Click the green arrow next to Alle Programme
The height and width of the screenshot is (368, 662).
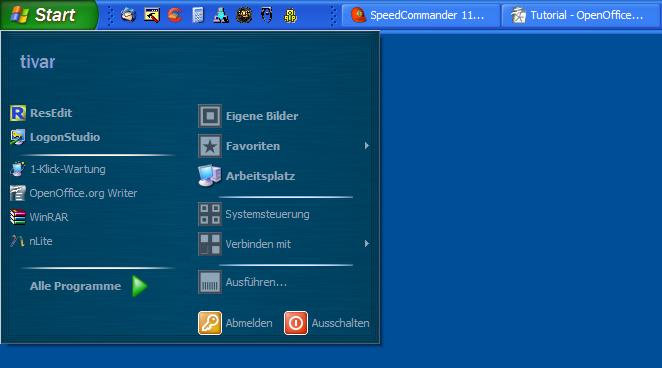[139, 286]
